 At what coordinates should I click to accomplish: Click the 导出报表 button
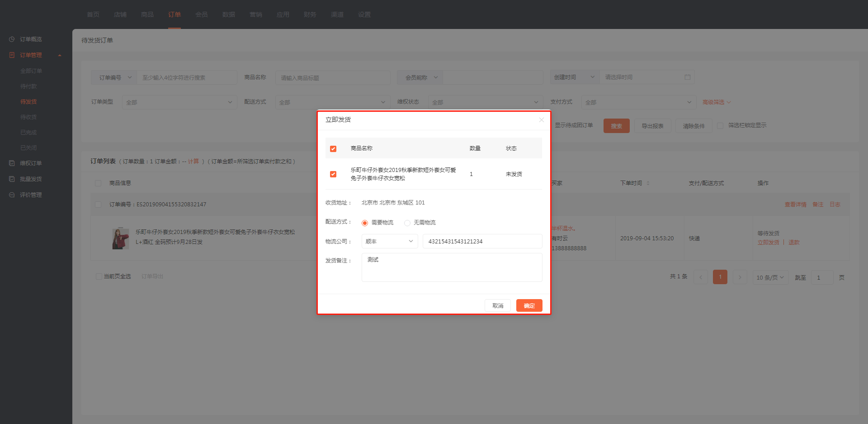[x=653, y=126]
